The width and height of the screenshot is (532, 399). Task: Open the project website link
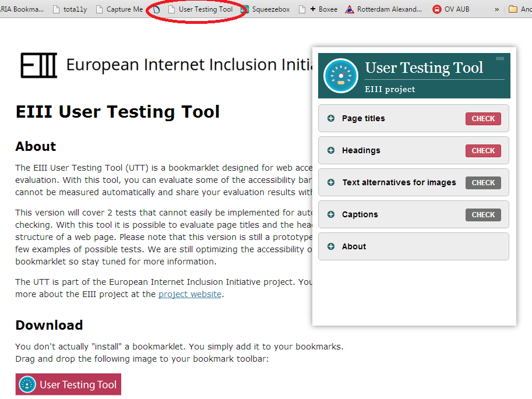coord(190,294)
